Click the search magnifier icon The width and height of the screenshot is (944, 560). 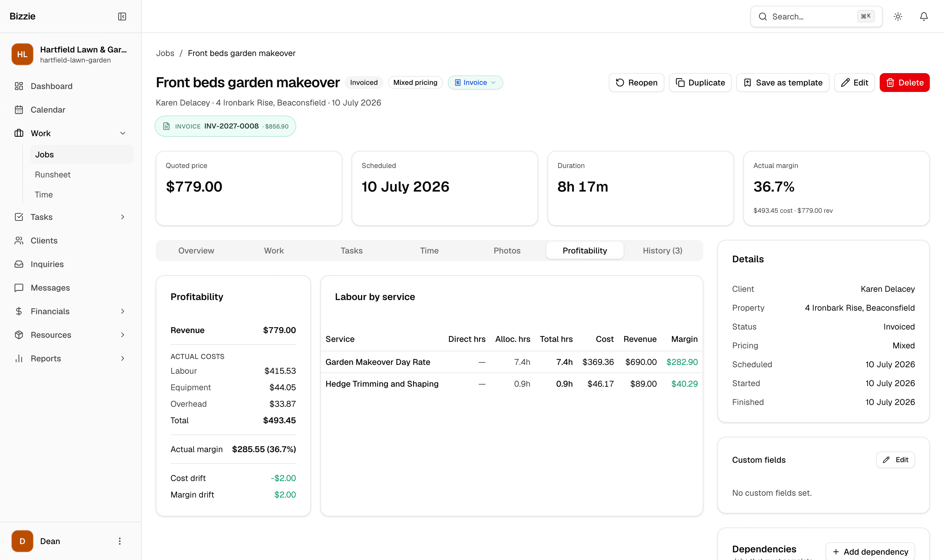[x=763, y=17]
